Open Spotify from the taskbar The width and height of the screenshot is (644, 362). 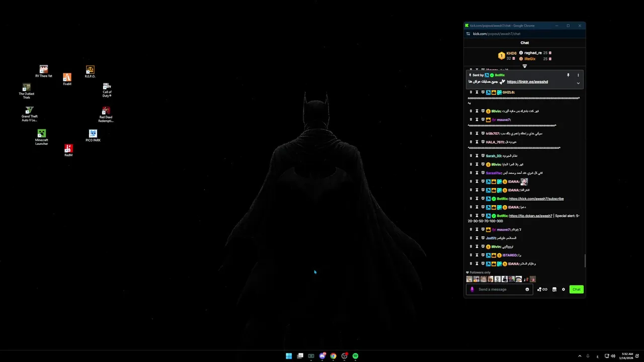[355, 356]
